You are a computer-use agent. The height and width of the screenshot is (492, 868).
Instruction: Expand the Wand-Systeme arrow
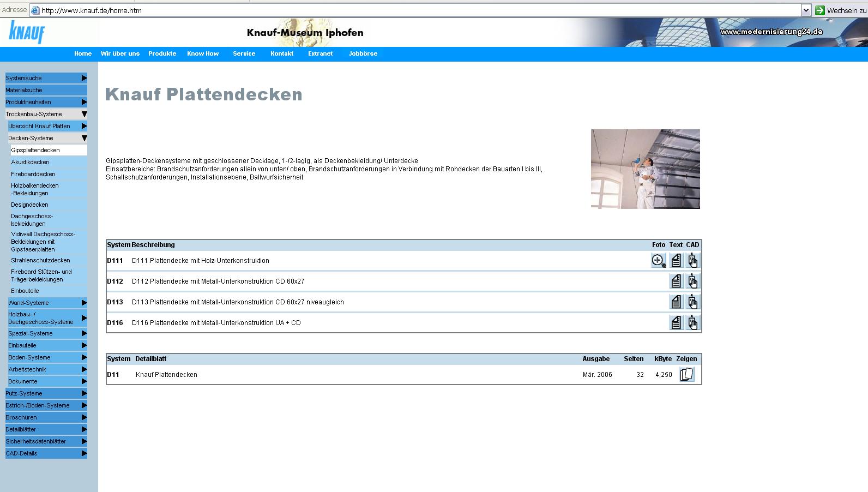[84, 303]
